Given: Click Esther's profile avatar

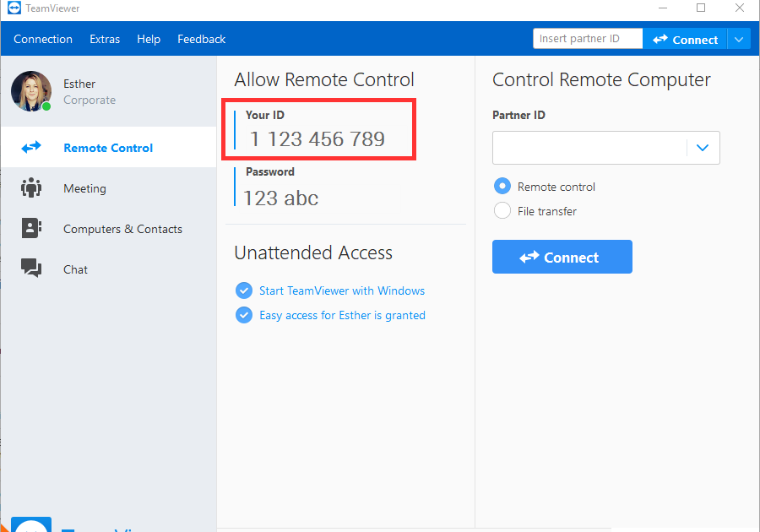Looking at the screenshot, I should (31, 91).
